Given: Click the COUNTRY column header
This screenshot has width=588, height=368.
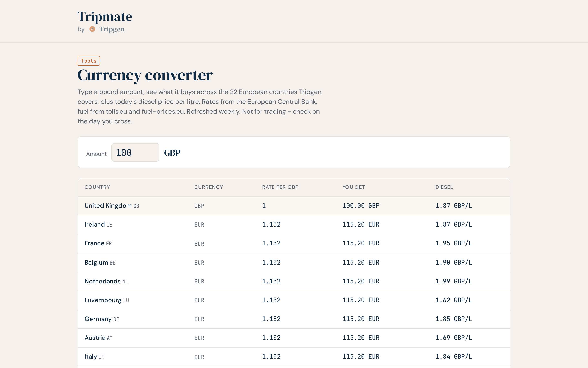Looking at the screenshot, I should 97,187.
